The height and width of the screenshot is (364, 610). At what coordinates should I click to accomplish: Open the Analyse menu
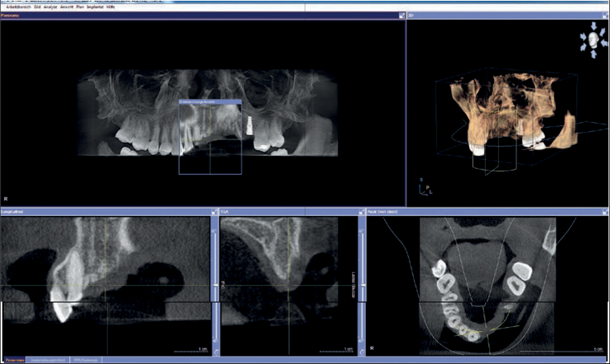coord(50,7)
